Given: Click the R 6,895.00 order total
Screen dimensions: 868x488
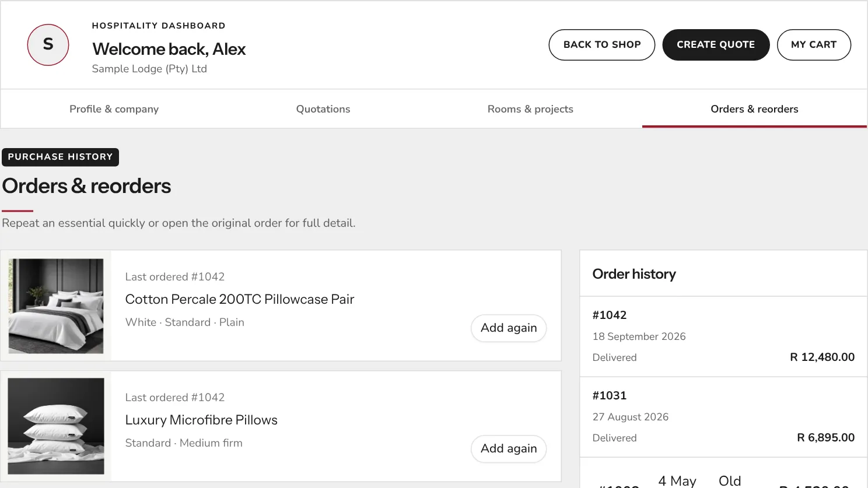Looking at the screenshot, I should 825,438.
